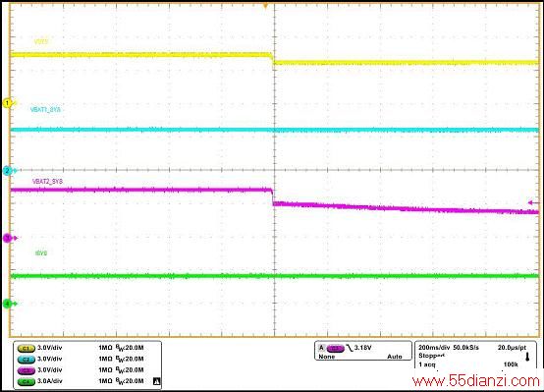Screen dimensions: 544x392
Task: Click the 200ms/div timebase readout
Action: (434, 347)
